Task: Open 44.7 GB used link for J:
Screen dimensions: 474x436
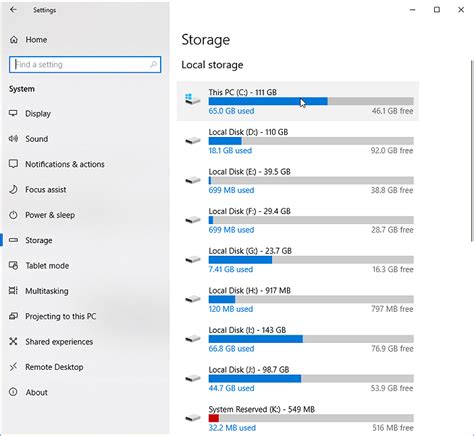Action: pyautogui.click(x=231, y=388)
